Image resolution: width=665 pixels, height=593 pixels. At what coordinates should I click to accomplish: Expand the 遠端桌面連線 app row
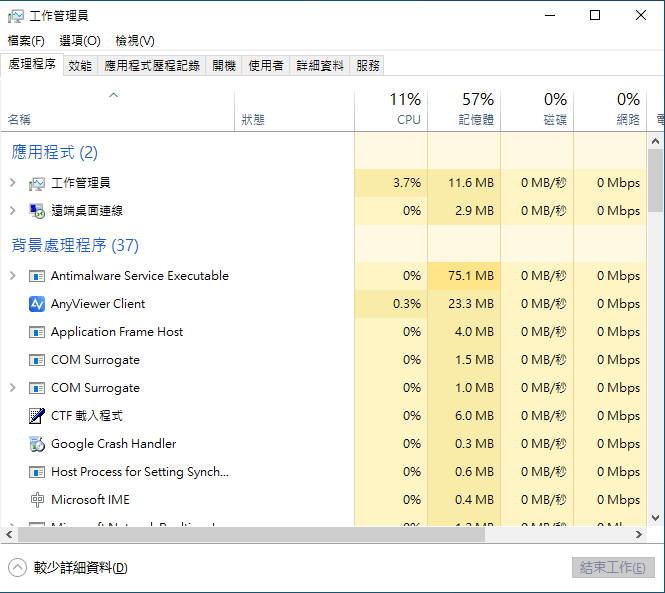[x=13, y=211]
